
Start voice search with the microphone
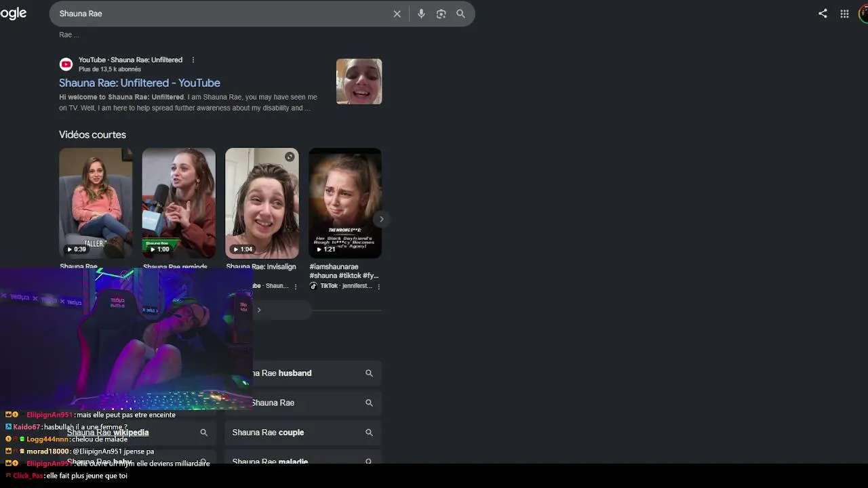pos(421,14)
